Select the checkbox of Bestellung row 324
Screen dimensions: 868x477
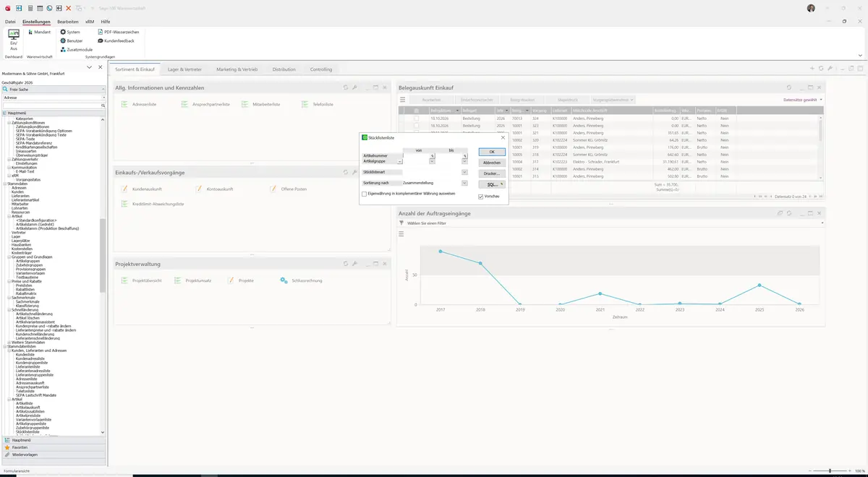416,118
